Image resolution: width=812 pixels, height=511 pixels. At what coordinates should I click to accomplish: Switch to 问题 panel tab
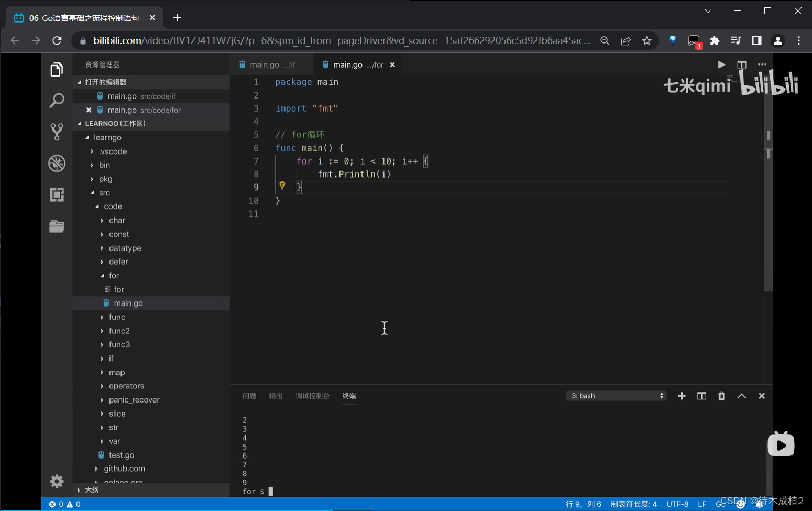click(249, 396)
